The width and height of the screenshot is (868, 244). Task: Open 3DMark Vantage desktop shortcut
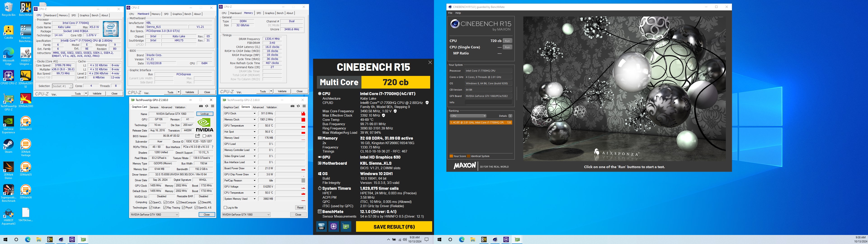point(26,148)
